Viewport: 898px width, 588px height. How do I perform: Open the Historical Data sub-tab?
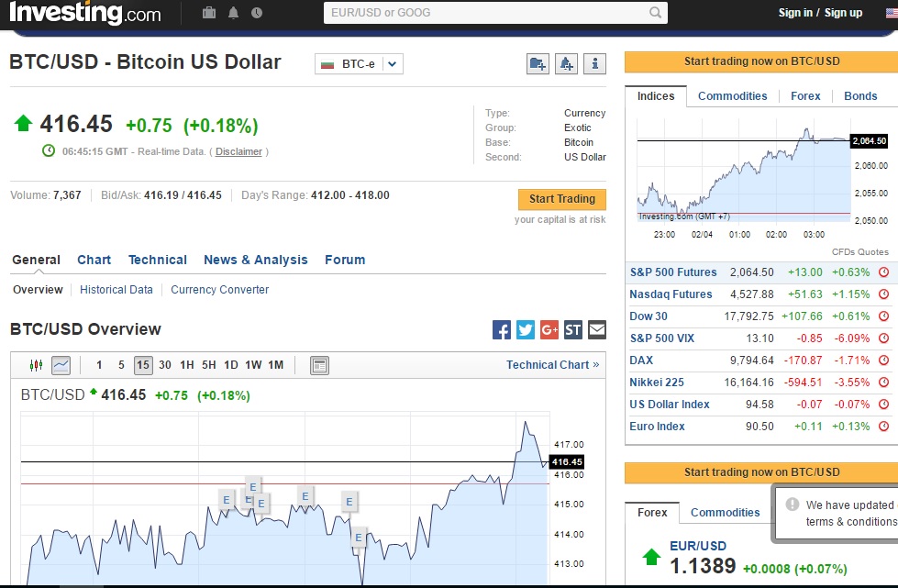pyautogui.click(x=116, y=290)
